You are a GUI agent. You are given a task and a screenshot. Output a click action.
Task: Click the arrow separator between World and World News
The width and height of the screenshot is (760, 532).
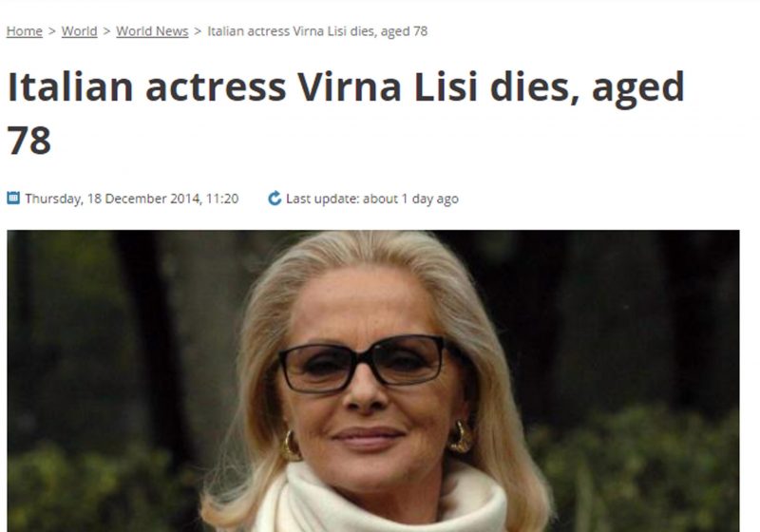coord(106,31)
